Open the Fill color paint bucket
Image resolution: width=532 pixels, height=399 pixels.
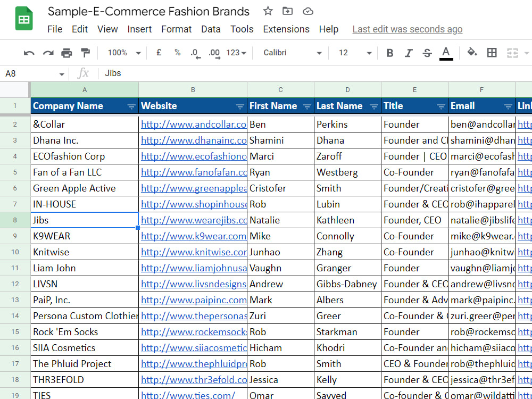pos(472,52)
